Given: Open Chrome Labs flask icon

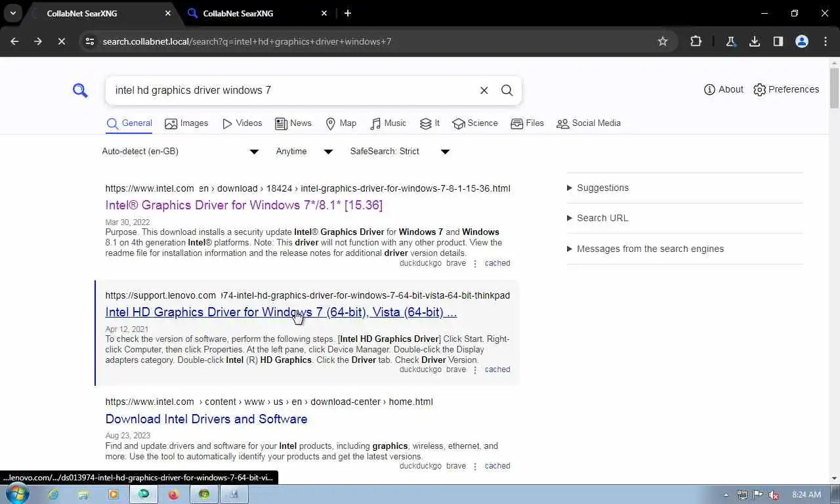Looking at the screenshot, I should [x=730, y=41].
